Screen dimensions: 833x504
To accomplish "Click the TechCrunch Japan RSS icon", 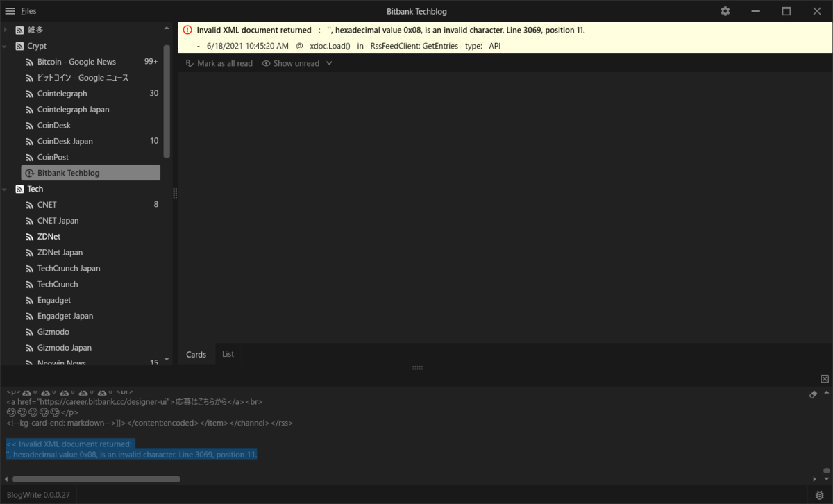I will [x=30, y=269].
